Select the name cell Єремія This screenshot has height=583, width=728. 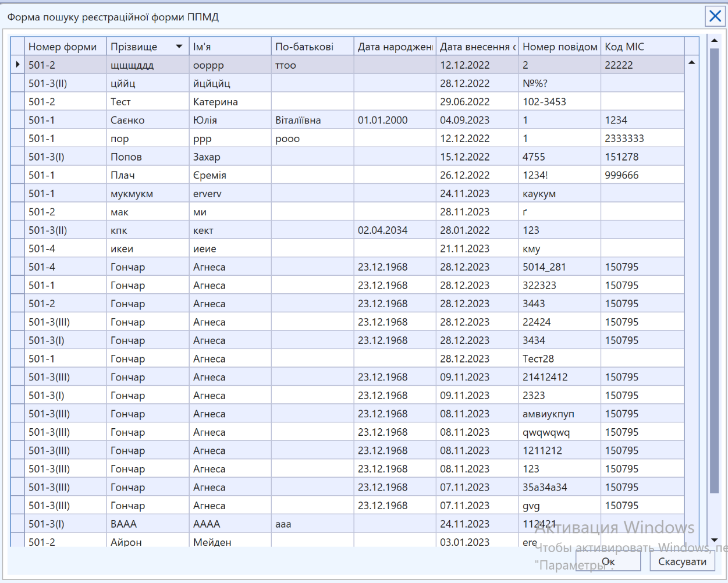[230, 175]
